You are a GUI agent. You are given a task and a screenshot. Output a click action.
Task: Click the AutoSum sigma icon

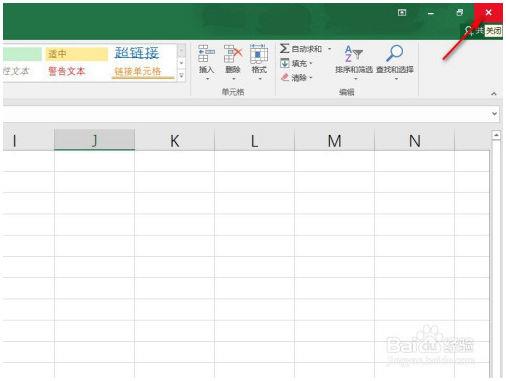coord(284,49)
